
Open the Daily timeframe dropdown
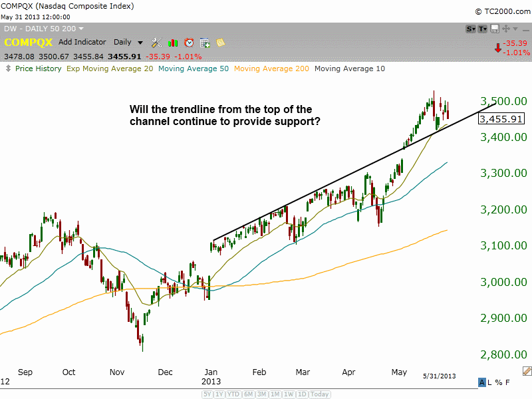coord(128,42)
